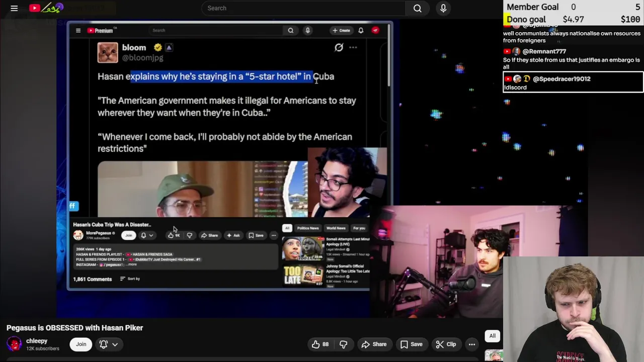The image size is (644, 362).
Task: Click the Ask sparkle button
Action: click(233, 235)
